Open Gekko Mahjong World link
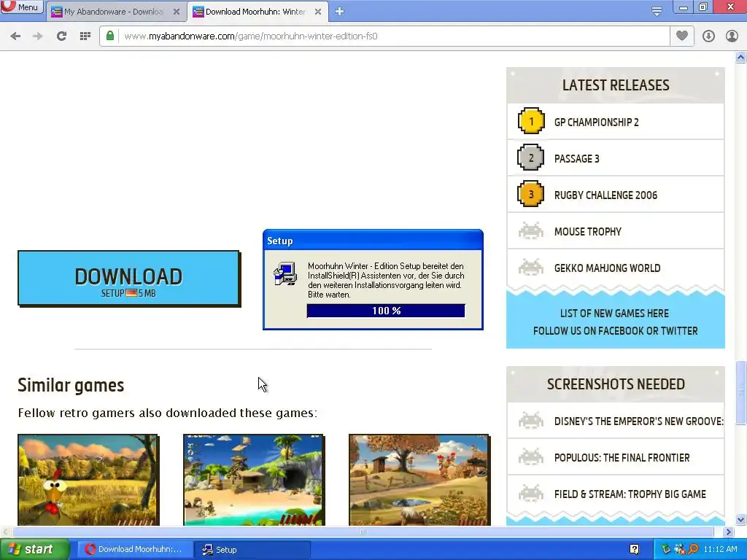 607,268
